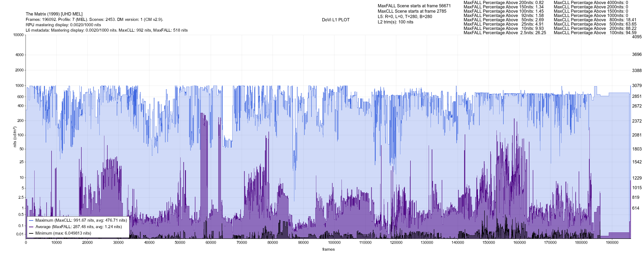Click The Matrix (1999) [UHD MEL] title

click(54, 14)
